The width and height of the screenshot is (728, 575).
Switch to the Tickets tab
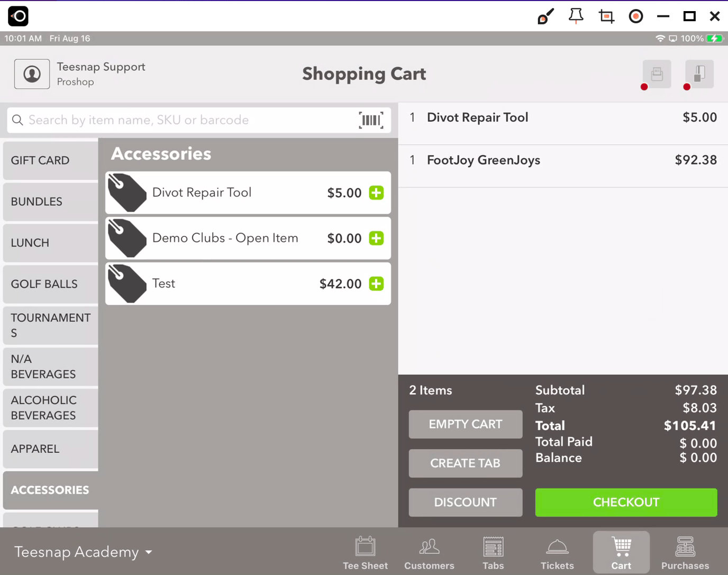point(557,553)
